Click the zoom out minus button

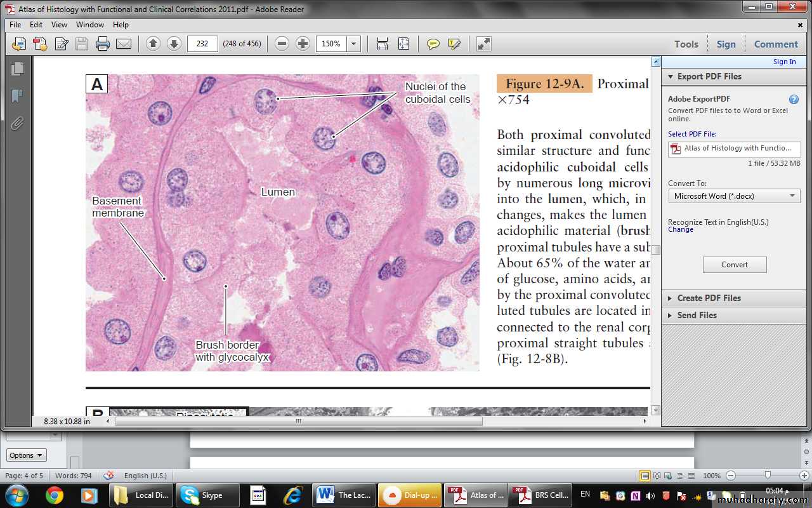click(x=282, y=44)
